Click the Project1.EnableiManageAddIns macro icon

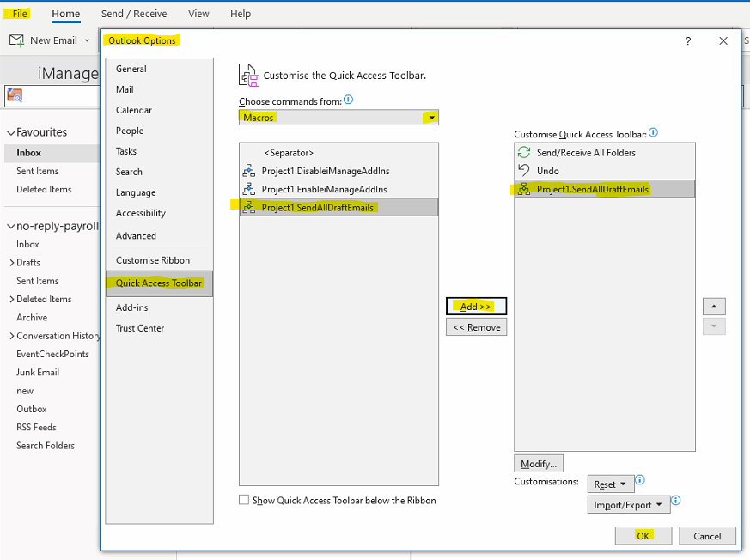pos(249,189)
